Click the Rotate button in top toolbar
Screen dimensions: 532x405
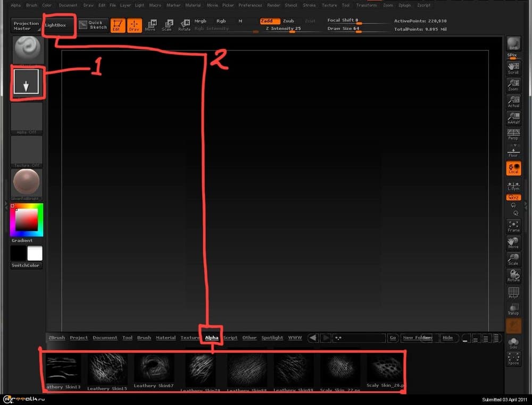185,25
